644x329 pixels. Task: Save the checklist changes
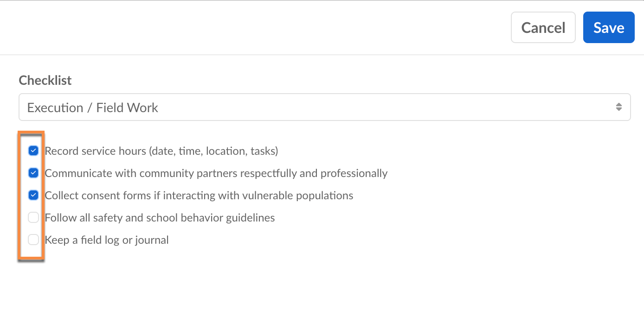pyautogui.click(x=608, y=28)
